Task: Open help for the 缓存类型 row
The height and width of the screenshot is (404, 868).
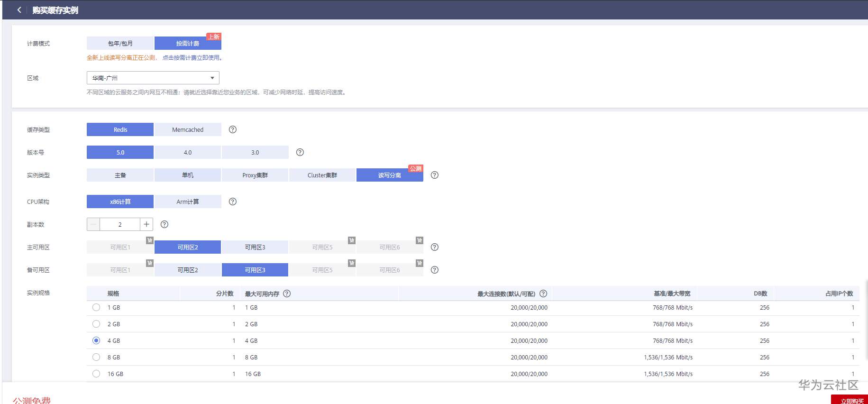Action: click(x=233, y=129)
